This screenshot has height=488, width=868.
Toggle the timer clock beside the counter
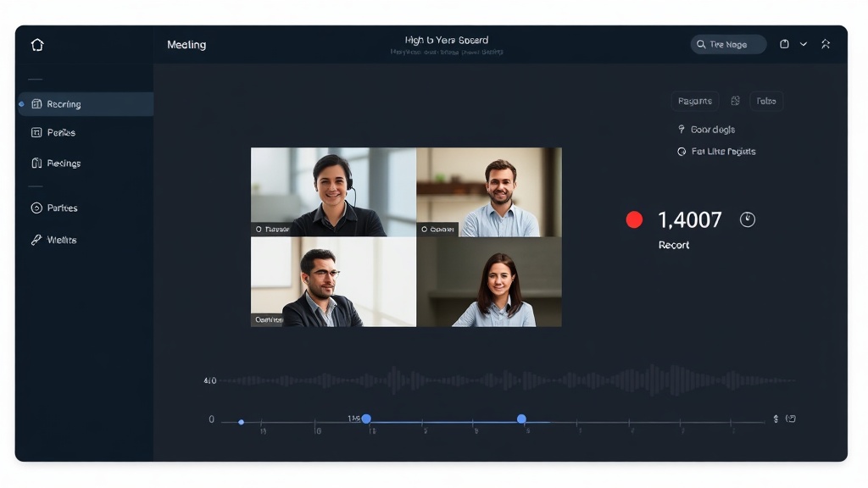747,219
